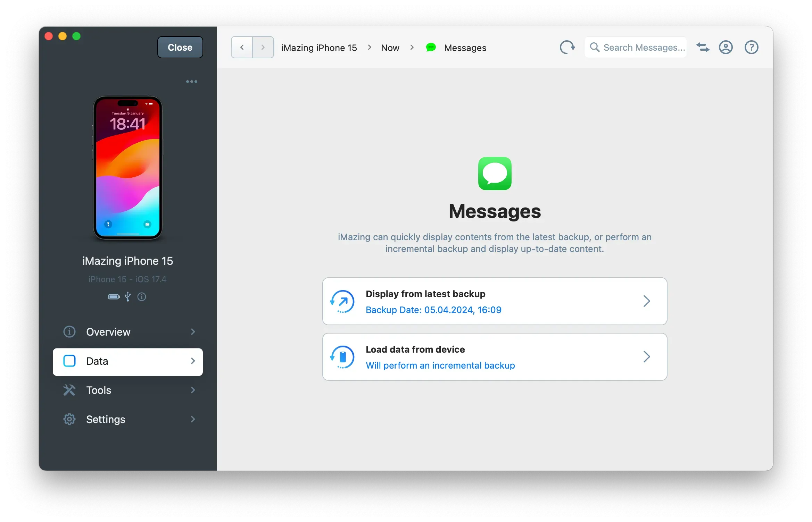This screenshot has height=522, width=812.
Task: Click the Overview info icon
Action: (69, 332)
